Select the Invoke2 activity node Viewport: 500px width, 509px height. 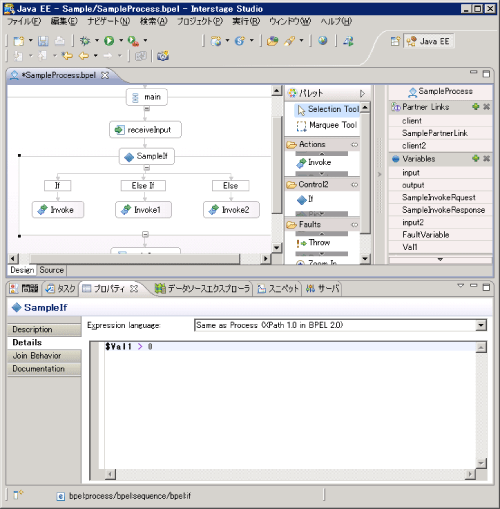(231, 210)
